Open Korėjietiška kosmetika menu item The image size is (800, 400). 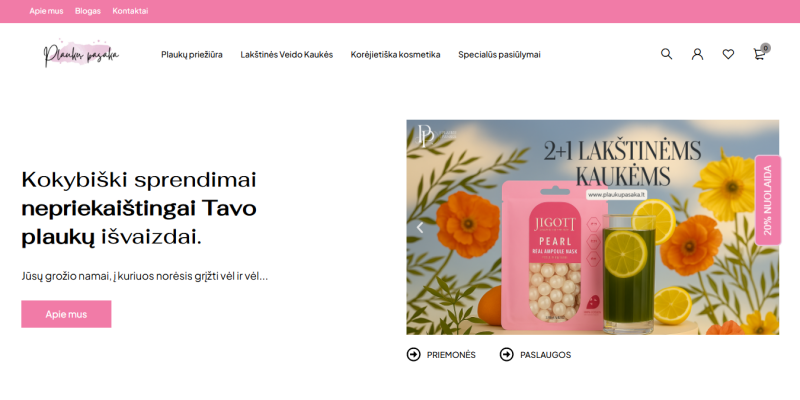[395, 55]
